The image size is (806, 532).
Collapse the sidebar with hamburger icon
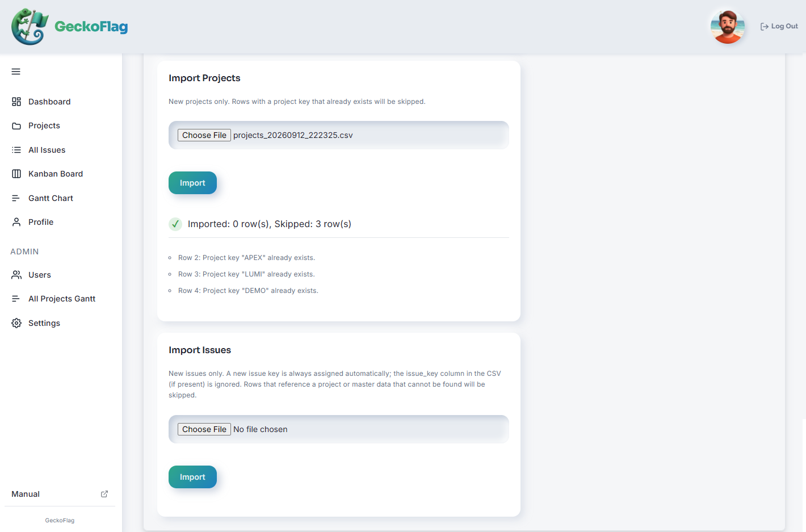pos(16,72)
